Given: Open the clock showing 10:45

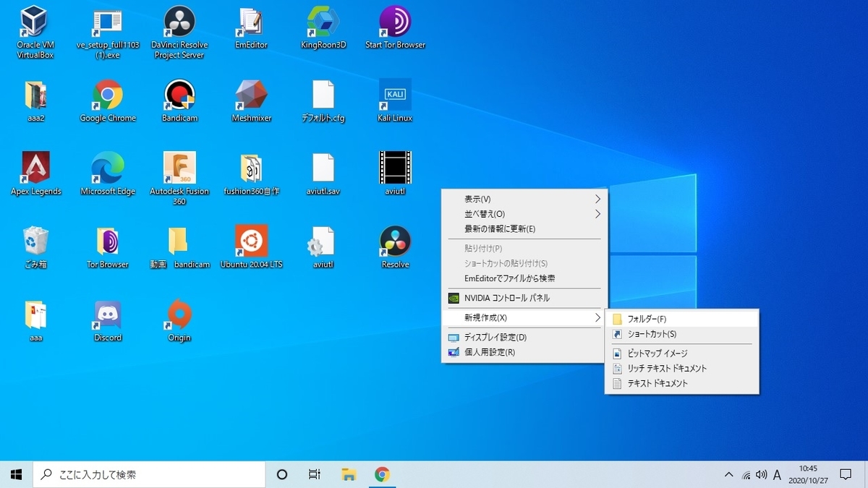Looking at the screenshot, I should point(808,474).
